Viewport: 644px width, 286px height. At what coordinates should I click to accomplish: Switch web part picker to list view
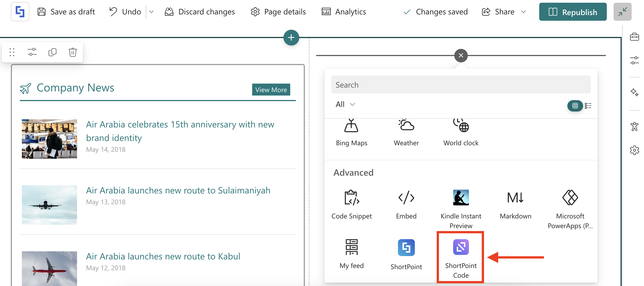tap(588, 106)
